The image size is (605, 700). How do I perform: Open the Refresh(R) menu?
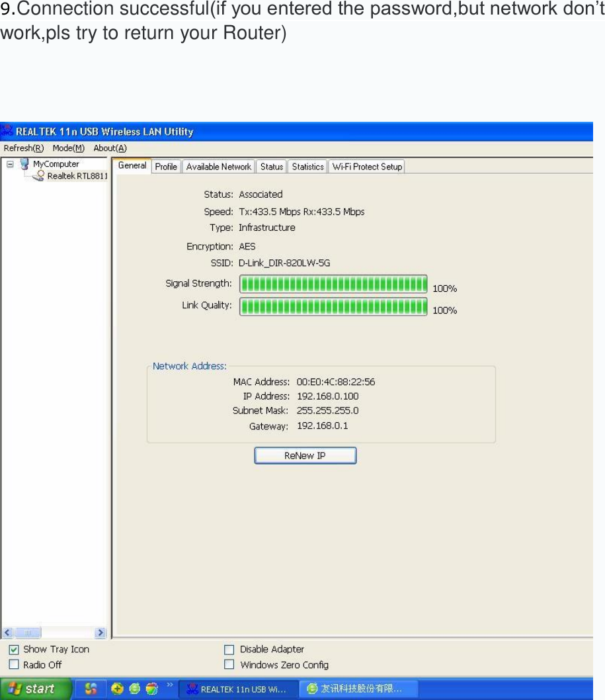24,148
